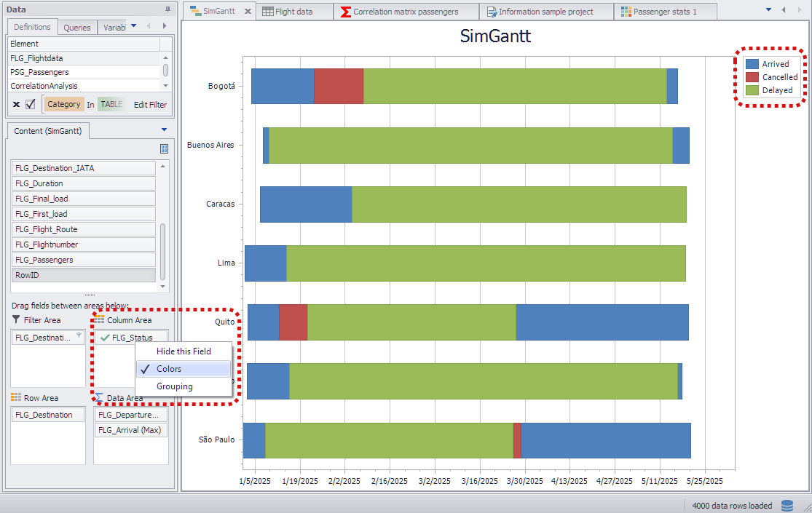Click filter funnel icon on FLG_Destination field

79,336
